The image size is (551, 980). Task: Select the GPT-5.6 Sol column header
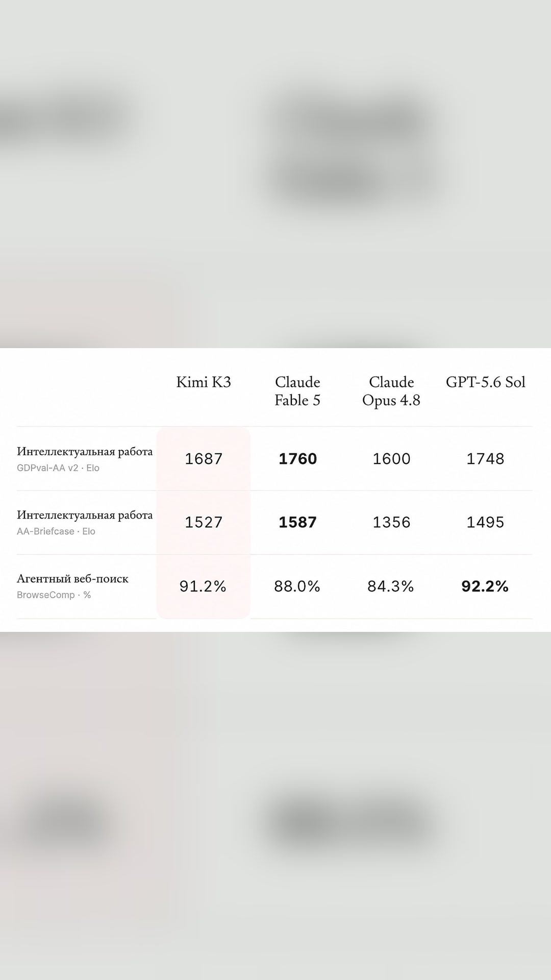485,382
